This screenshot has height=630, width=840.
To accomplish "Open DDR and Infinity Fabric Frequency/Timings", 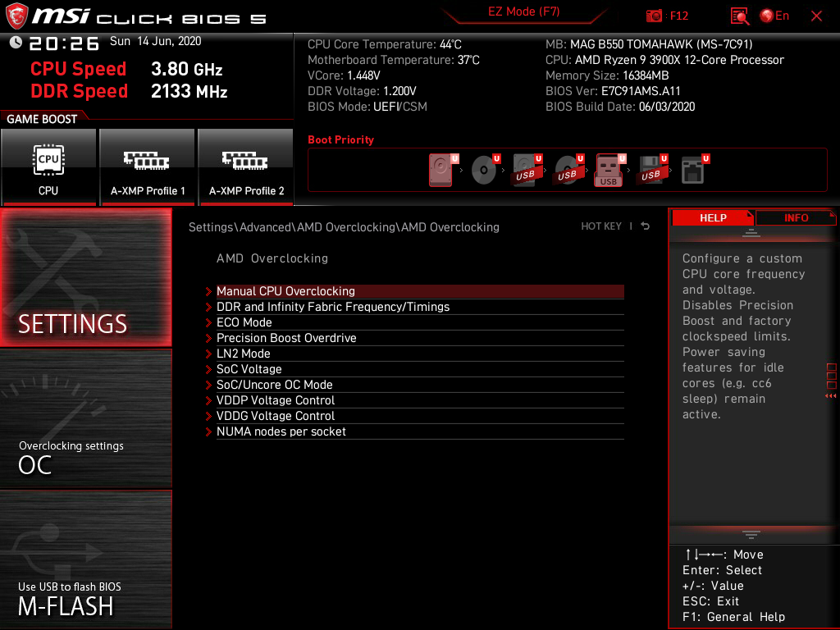I will 420,307.
